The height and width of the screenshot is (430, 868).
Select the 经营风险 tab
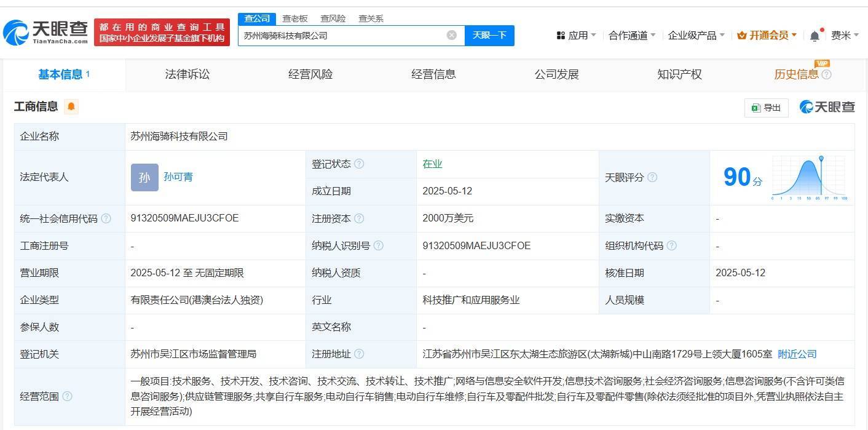310,74
